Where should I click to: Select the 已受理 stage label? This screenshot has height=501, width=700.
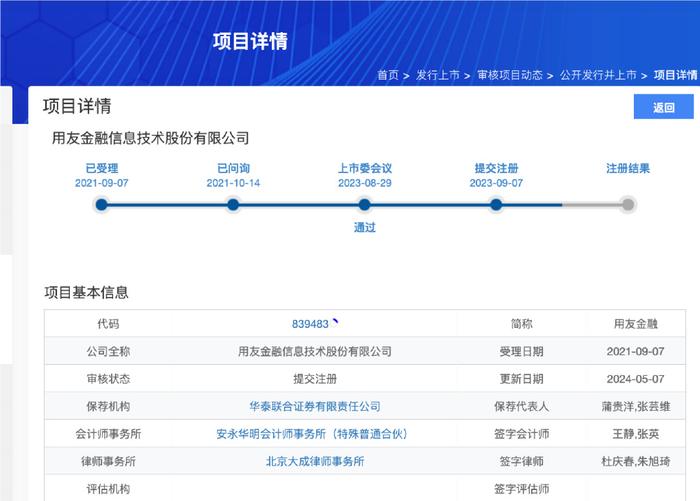[x=102, y=168]
